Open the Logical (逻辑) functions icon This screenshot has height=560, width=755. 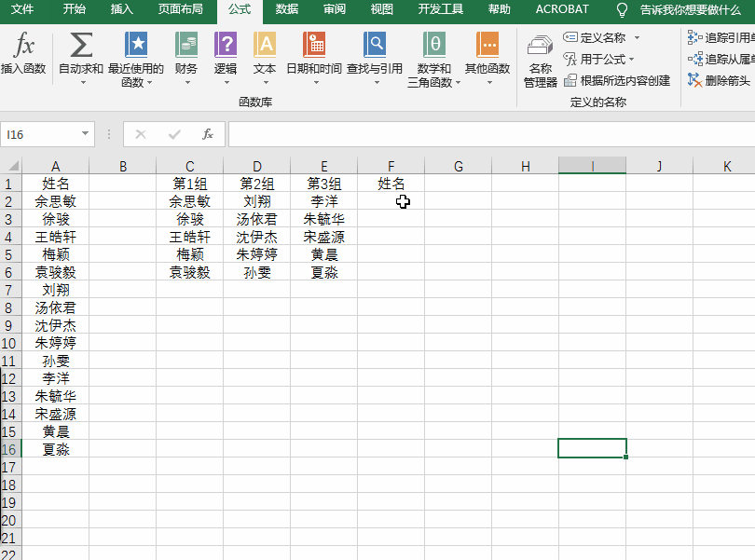pos(226,45)
